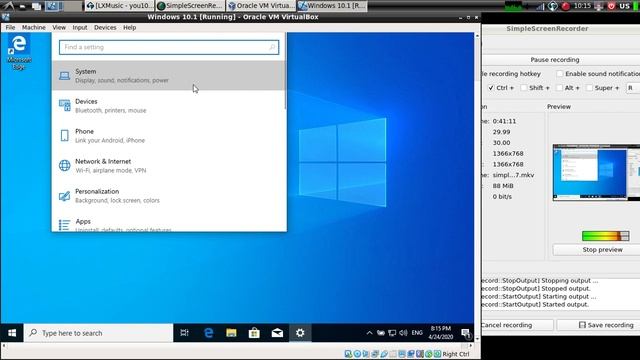
Task: Click the US keyboard layout indicator
Action: click(624, 6)
